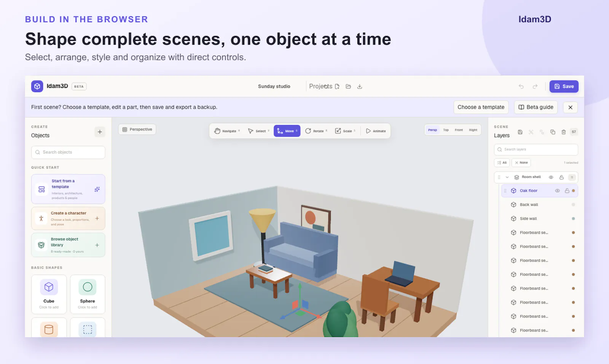Click the Oak floor color dot

[x=573, y=191]
